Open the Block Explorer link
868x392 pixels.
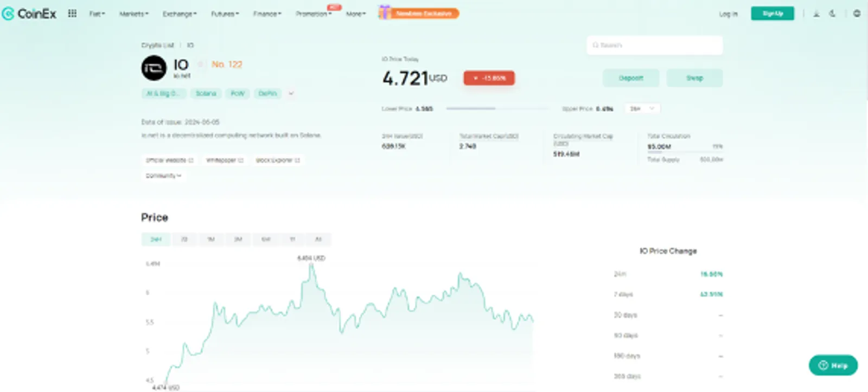tap(278, 160)
